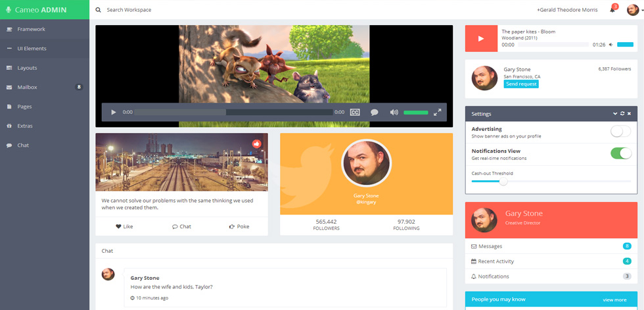Click the Chat bubble sidebar icon

coord(9,145)
